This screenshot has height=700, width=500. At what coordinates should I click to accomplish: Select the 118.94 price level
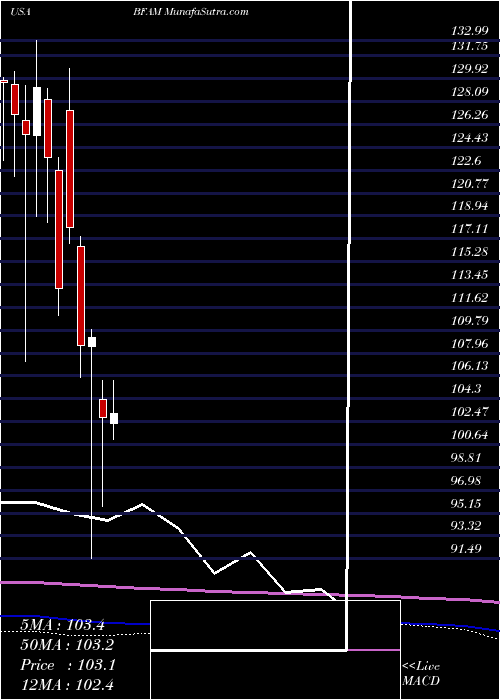coord(470,206)
